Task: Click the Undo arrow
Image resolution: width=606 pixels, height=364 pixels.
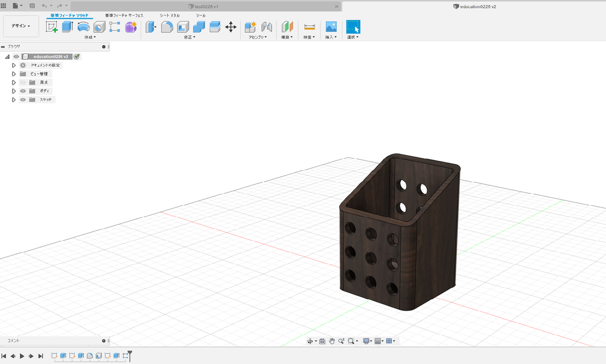Action: click(44, 6)
